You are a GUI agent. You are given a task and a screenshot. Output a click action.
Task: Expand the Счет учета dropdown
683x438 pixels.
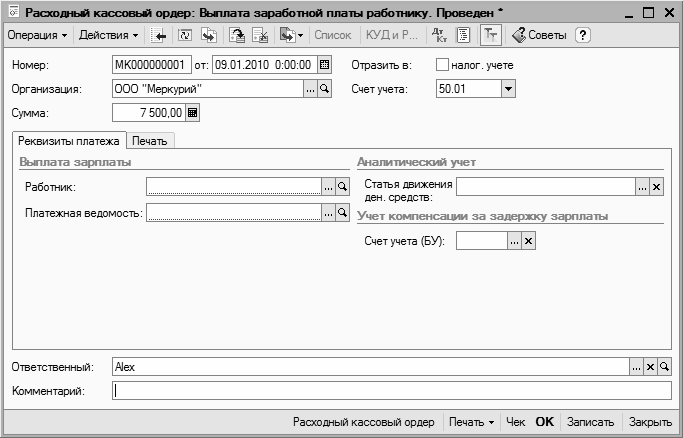508,89
